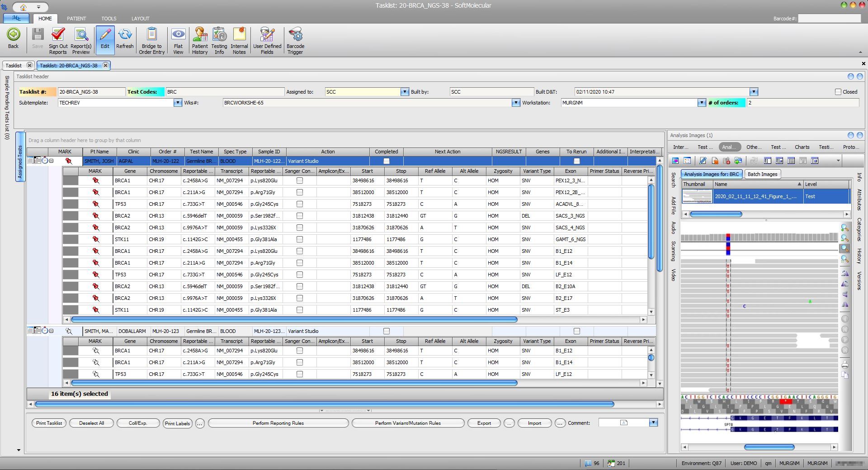Screen dimensions: 868x470
Task: Check Sanger Confirmation for c.5946delT first row
Action: [299, 216]
